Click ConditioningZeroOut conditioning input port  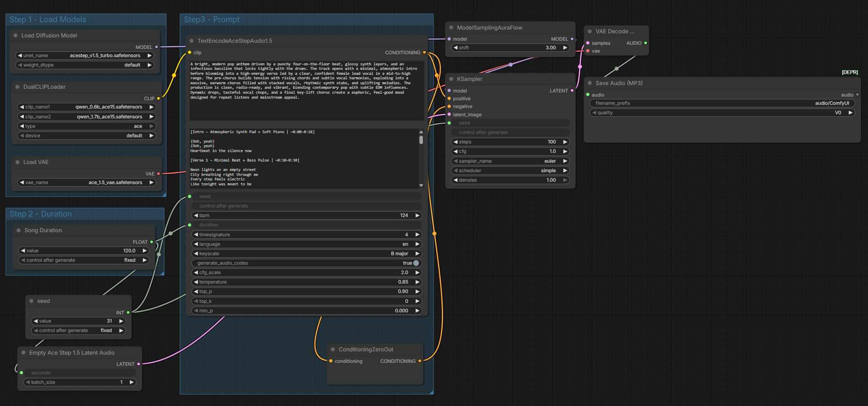[x=331, y=361]
